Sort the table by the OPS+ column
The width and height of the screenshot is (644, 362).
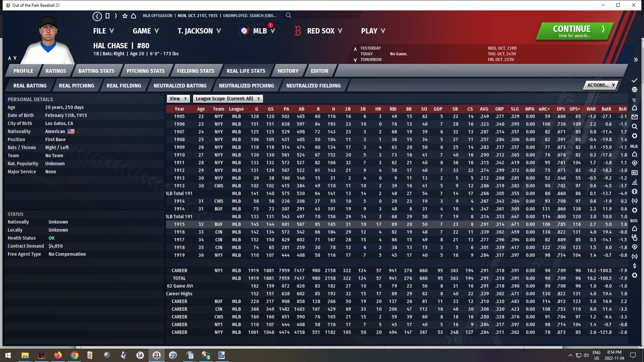(575, 109)
